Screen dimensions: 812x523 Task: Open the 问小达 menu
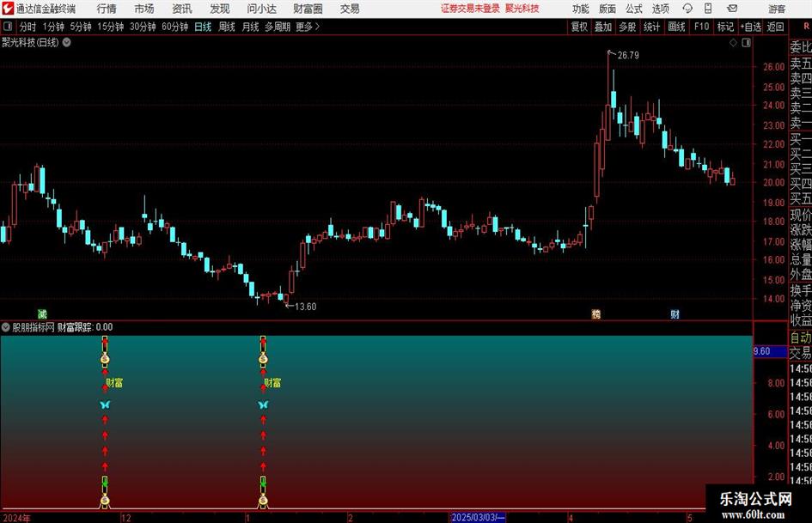click(x=261, y=9)
